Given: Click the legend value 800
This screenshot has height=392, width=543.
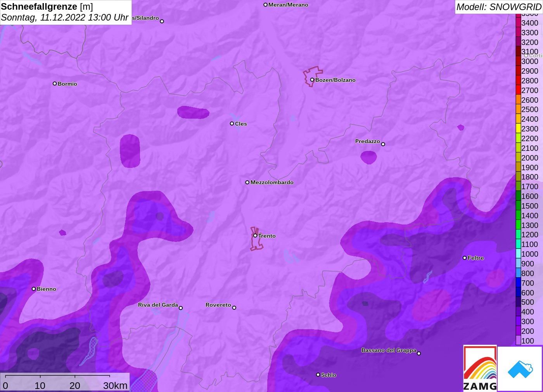Looking at the screenshot, I should pos(527,273).
